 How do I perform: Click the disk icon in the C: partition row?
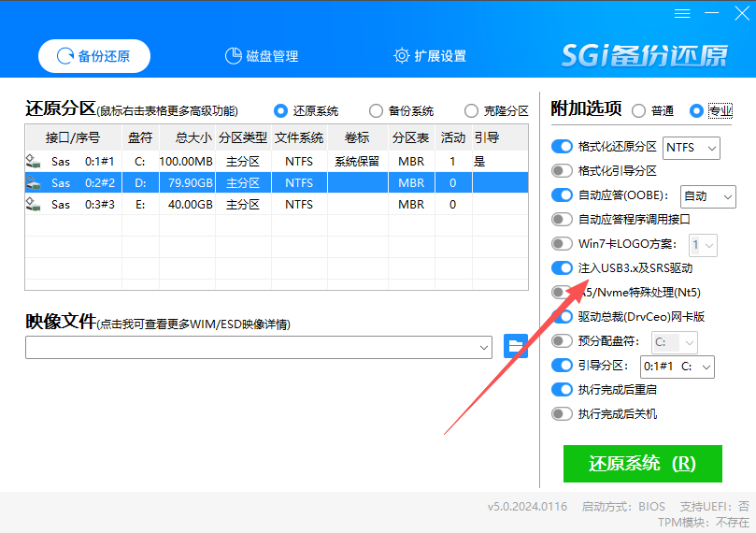point(33,161)
